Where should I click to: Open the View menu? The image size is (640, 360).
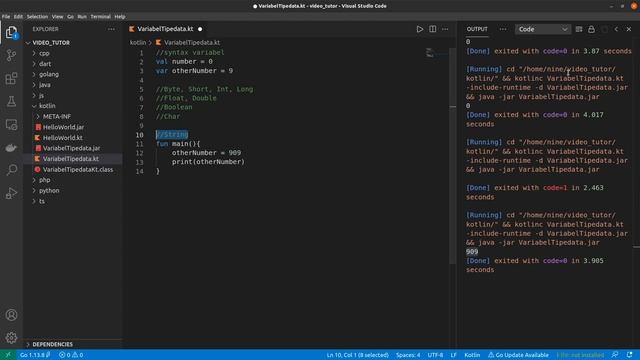[x=58, y=17]
